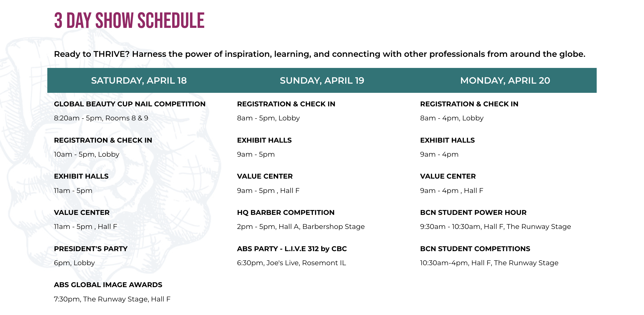Click the "Ready to THRIVE?" tagline text
The image size is (644, 315).
pyautogui.click(x=319, y=54)
